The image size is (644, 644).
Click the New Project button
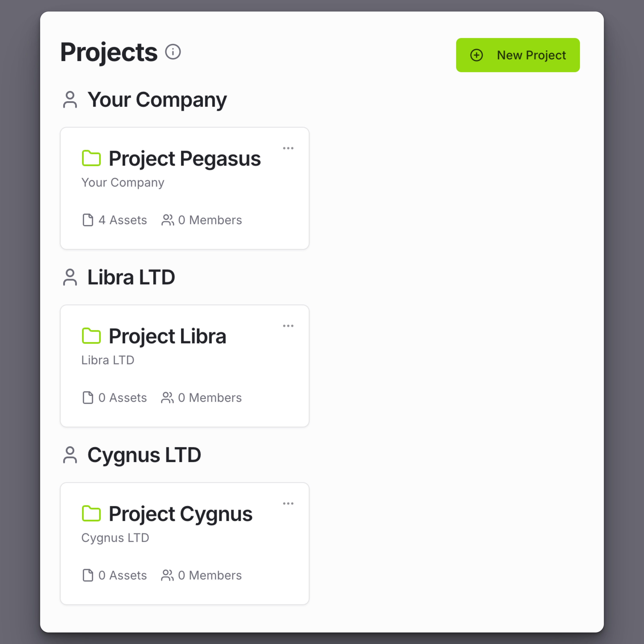point(518,55)
